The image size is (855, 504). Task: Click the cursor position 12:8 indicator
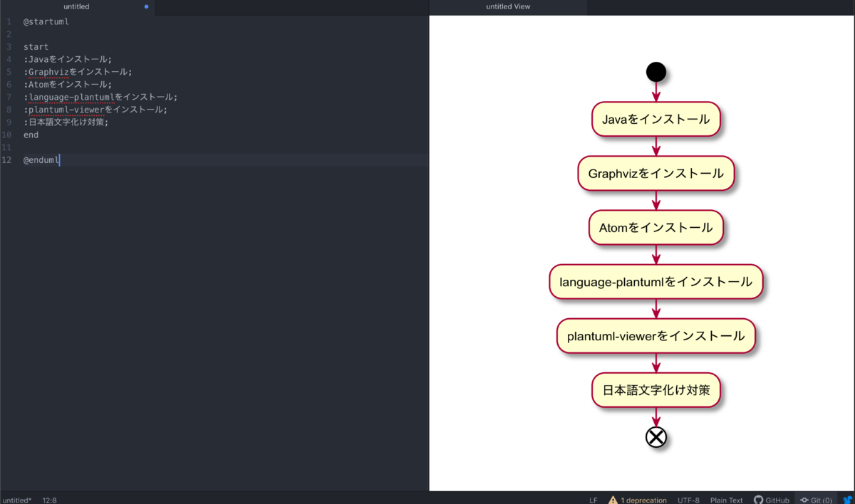(49, 500)
